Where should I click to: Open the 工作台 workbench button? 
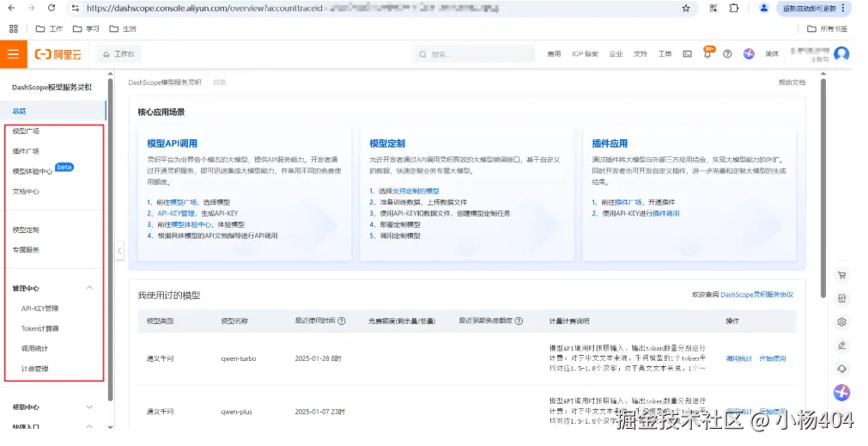click(119, 54)
